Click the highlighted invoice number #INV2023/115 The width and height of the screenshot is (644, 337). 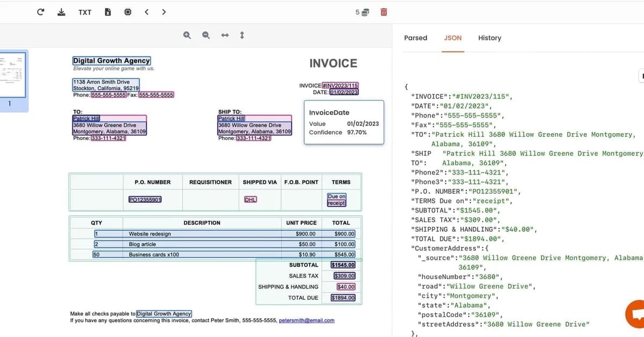tap(340, 86)
